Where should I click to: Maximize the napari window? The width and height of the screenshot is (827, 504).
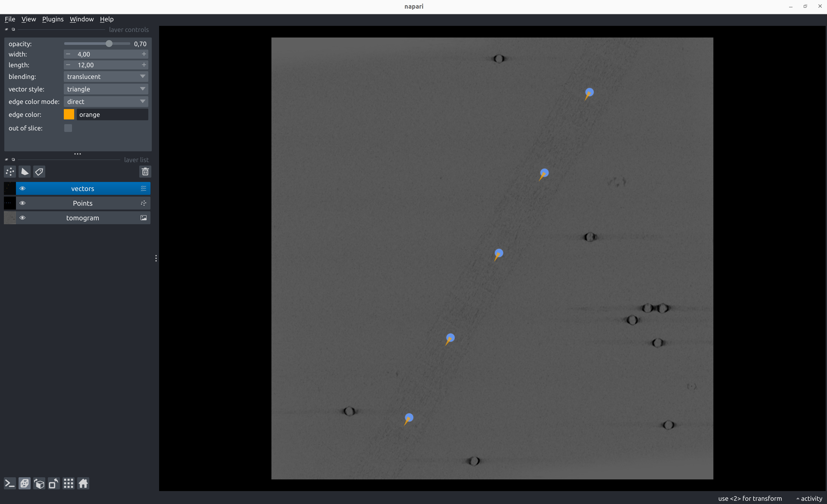(x=805, y=6)
